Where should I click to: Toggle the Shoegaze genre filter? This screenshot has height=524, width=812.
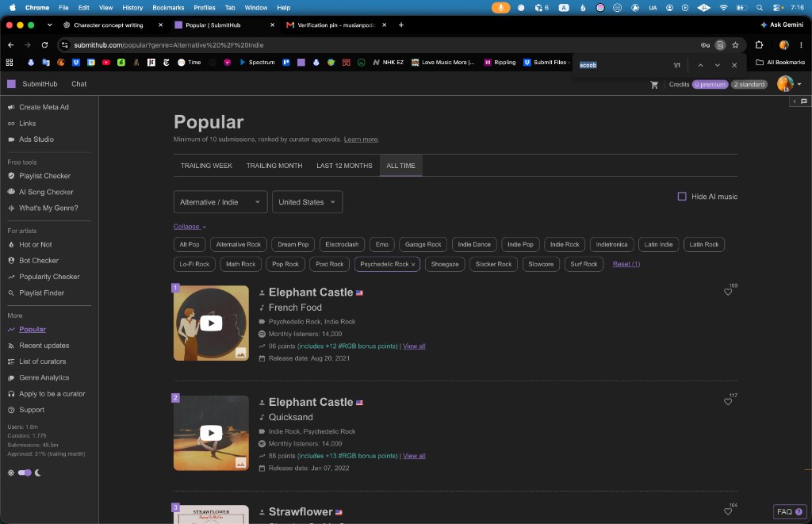444,264
